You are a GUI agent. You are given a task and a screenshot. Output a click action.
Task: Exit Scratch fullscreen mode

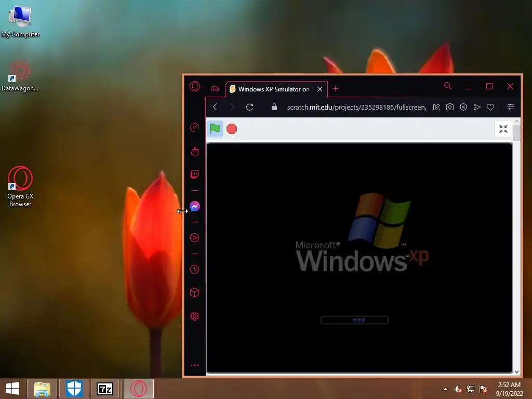503,129
